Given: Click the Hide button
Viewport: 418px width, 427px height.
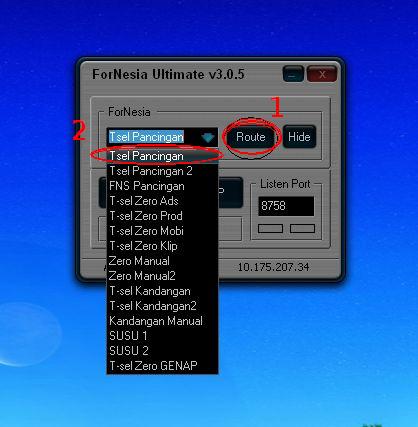Looking at the screenshot, I should tap(299, 137).
